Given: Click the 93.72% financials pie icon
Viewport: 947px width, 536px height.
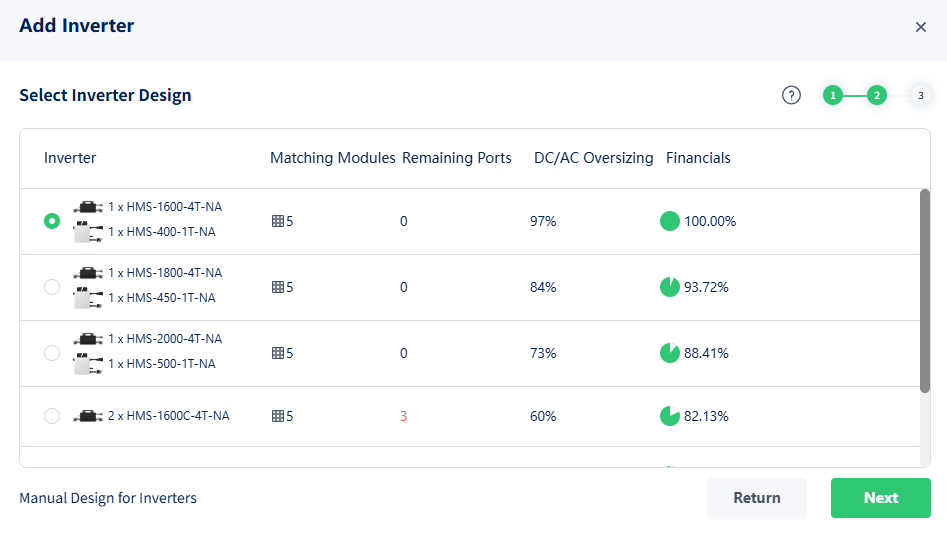Looking at the screenshot, I should (x=670, y=287).
